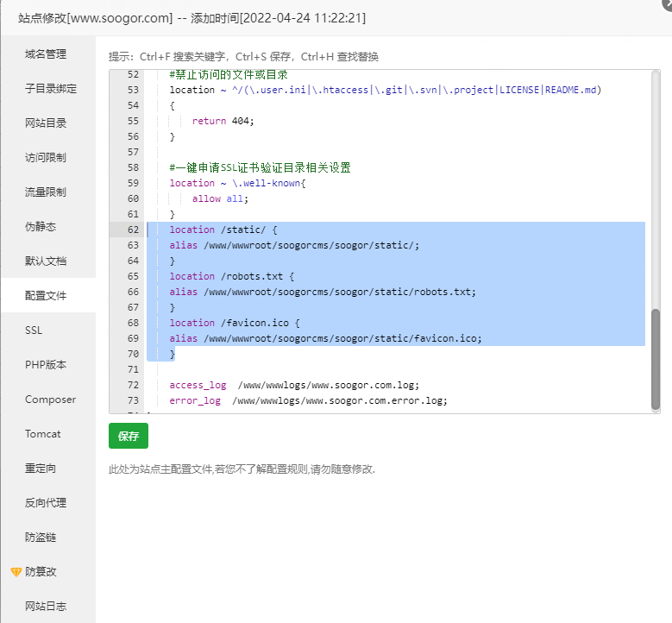Click the 'location /static/ {' line
The width and height of the screenshot is (672, 623).
click(223, 230)
